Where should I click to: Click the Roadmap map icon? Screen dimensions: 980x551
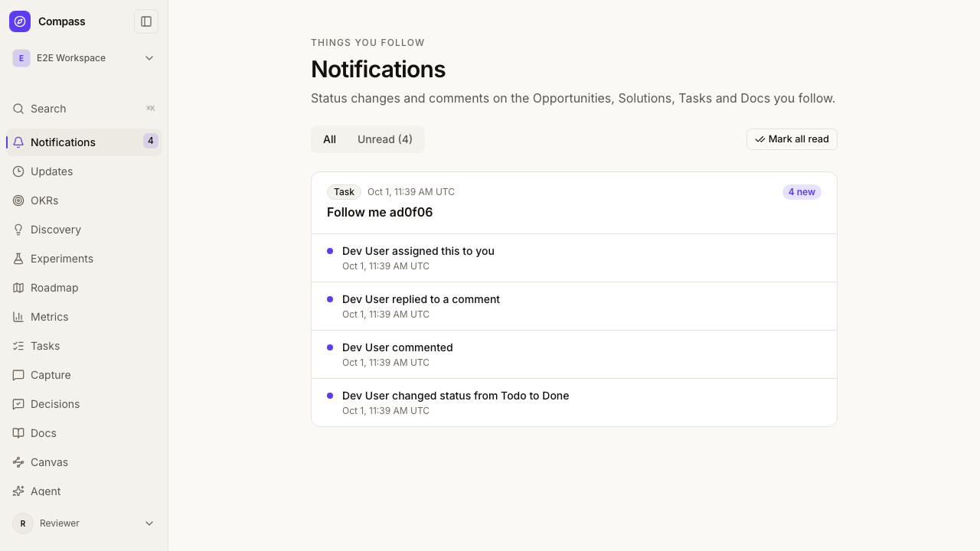coord(18,288)
